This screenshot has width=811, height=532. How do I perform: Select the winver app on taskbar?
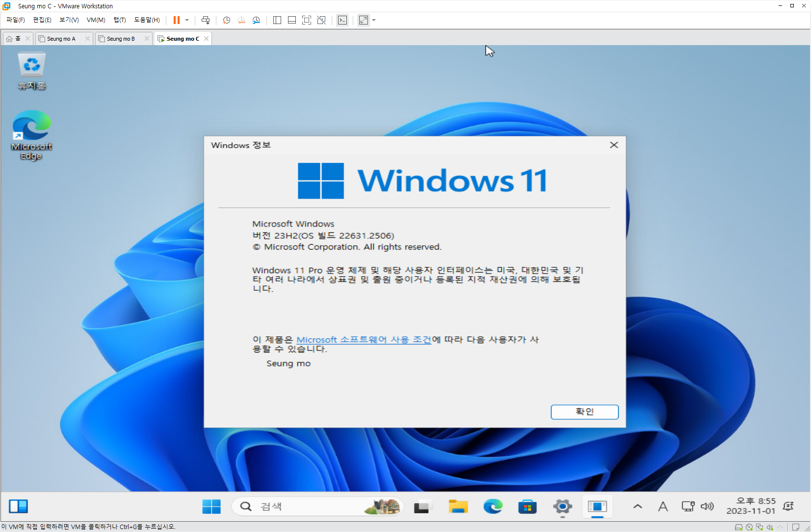[x=597, y=507]
